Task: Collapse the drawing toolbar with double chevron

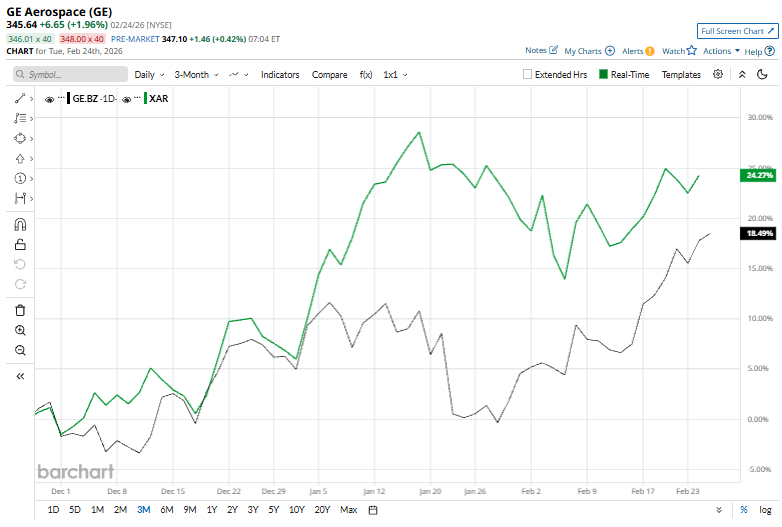Action: (20, 376)
